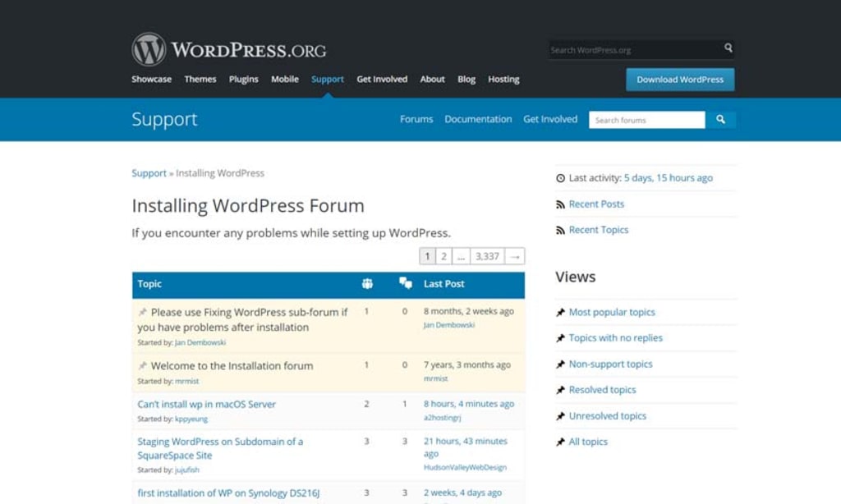Image resolution: width=841 pixels, height=504 pixels.
Task: Open the Non-support topics view
Action: tap(611, 364)
